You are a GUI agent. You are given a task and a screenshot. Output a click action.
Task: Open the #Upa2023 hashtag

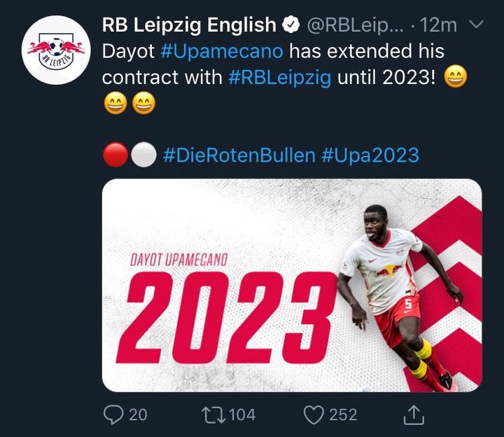tap(370, 155)
